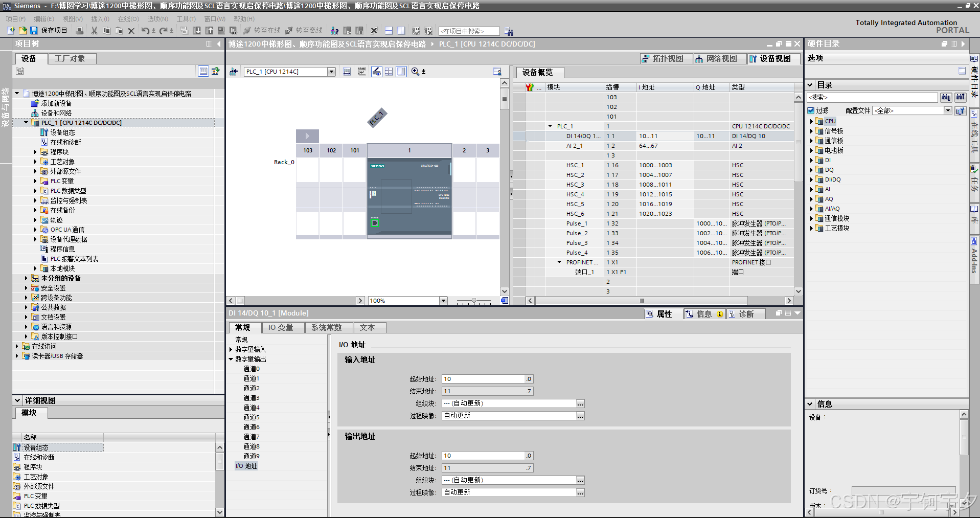Screen dimensions: 980x518
Task: Select the HSC_1 row in device overview
Action: [653, 165]
